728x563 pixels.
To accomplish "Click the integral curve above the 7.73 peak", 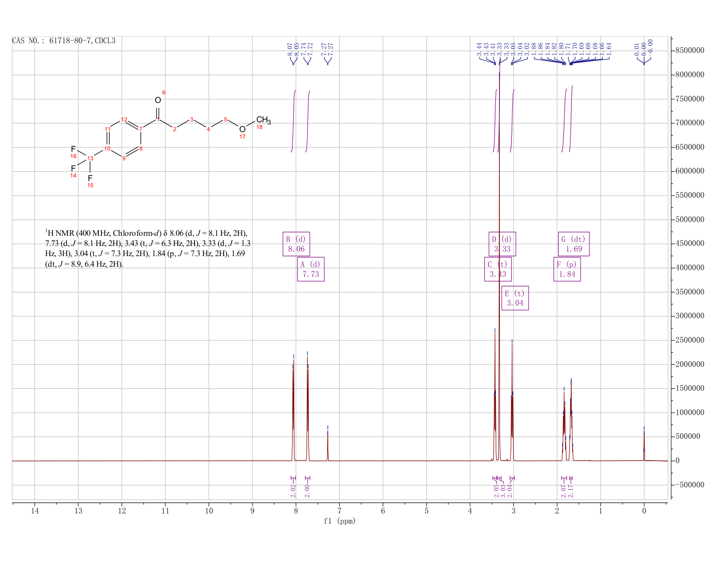I will coord(308,121).
